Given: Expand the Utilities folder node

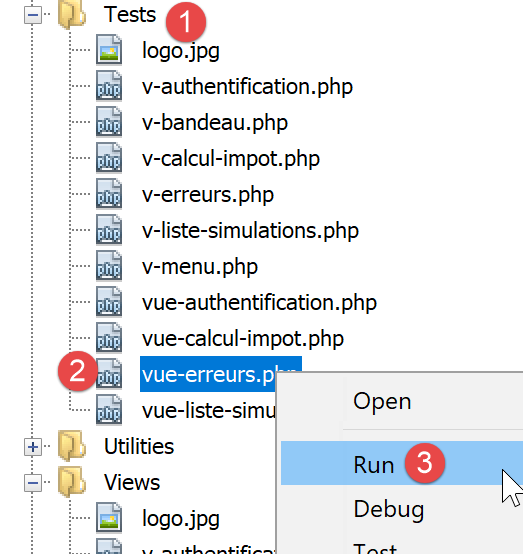Looking at the screenshot, I should pos(33,447).
